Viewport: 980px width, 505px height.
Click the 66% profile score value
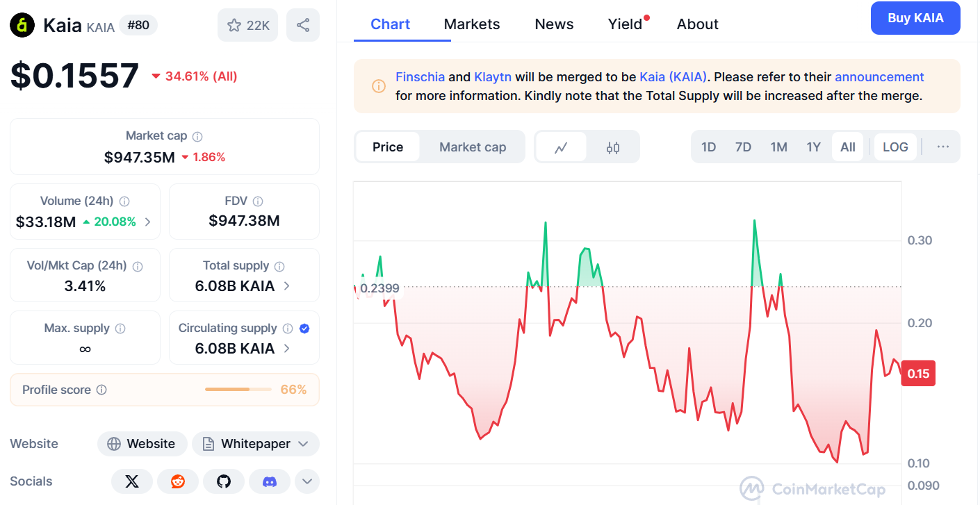point(293,390)
